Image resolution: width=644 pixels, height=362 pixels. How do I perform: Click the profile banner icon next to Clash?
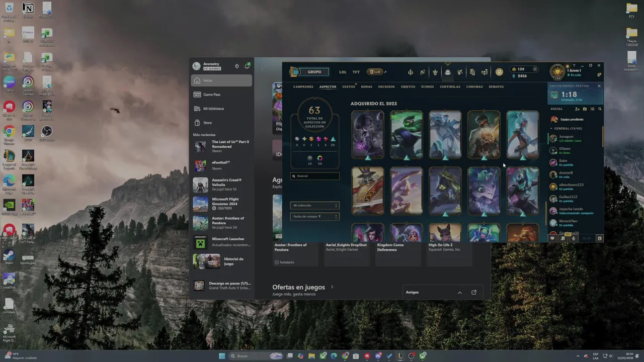pyautogui.click(x=423, y=72)
